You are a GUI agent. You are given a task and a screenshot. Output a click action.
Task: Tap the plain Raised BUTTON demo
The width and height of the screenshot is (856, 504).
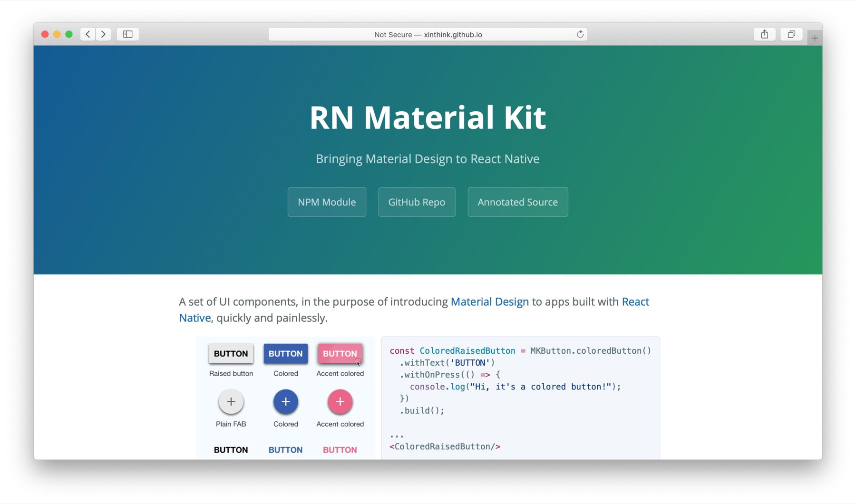tap(231, 354)
